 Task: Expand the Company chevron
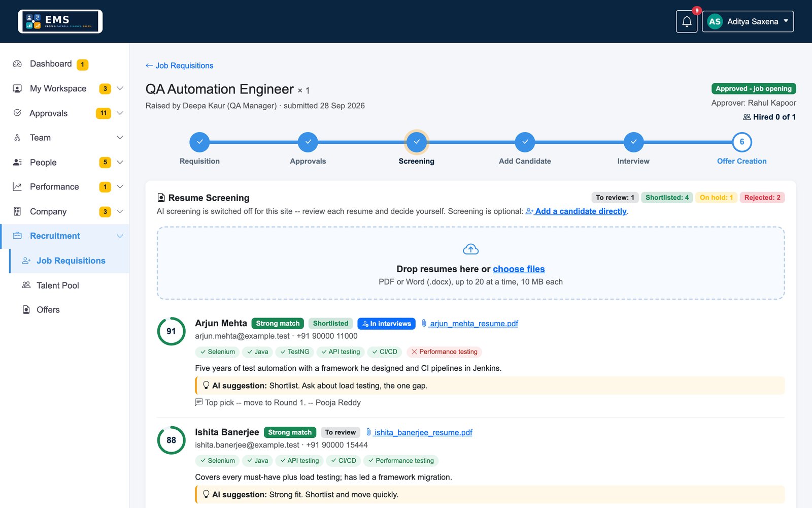pyautogui.click(x=120, y=211)
